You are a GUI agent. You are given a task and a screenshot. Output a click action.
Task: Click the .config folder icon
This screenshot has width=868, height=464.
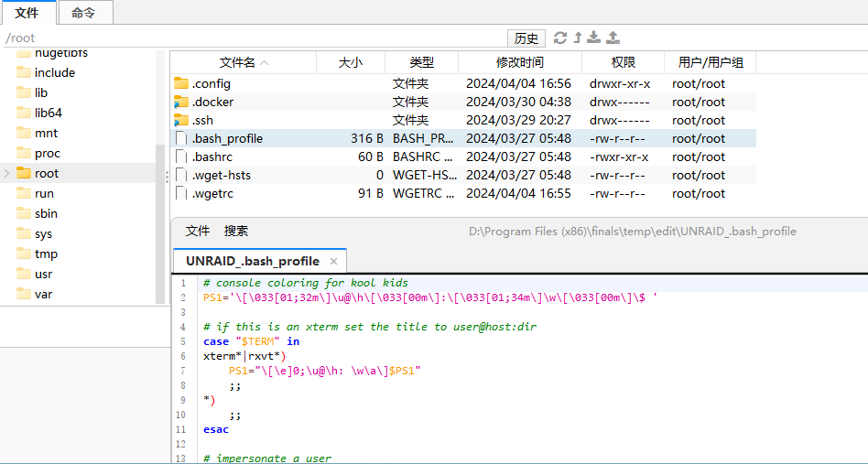[x=180, y=83]
